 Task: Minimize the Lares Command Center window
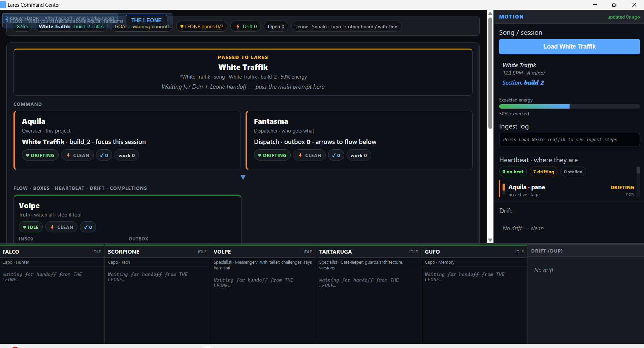595,5
